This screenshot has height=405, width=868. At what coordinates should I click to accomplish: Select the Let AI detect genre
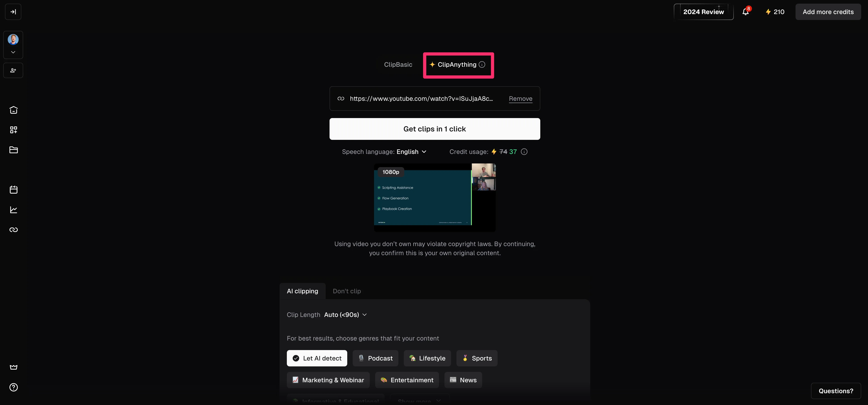[x=317, y=358]
